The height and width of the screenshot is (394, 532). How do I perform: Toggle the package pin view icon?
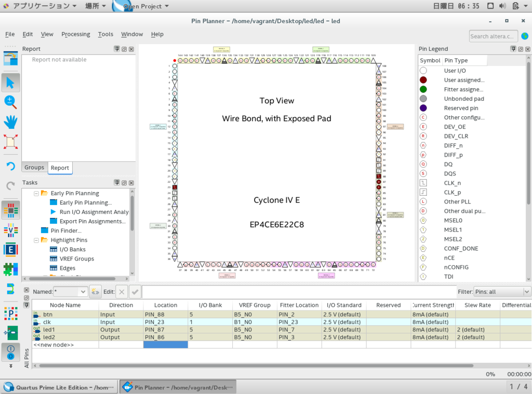(x=10, y=210)
